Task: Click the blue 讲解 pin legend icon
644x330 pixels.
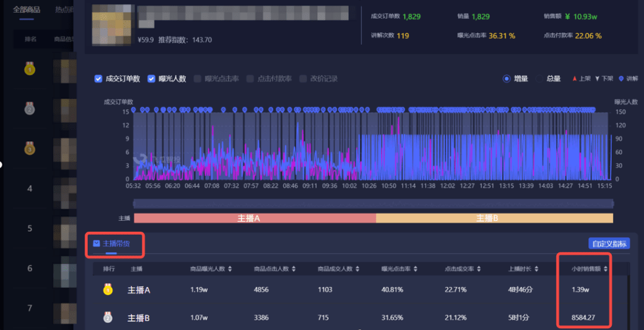Action: pos(621,79)
